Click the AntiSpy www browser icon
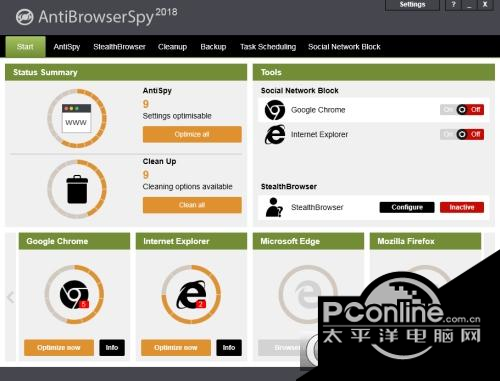 pos(76,118)
